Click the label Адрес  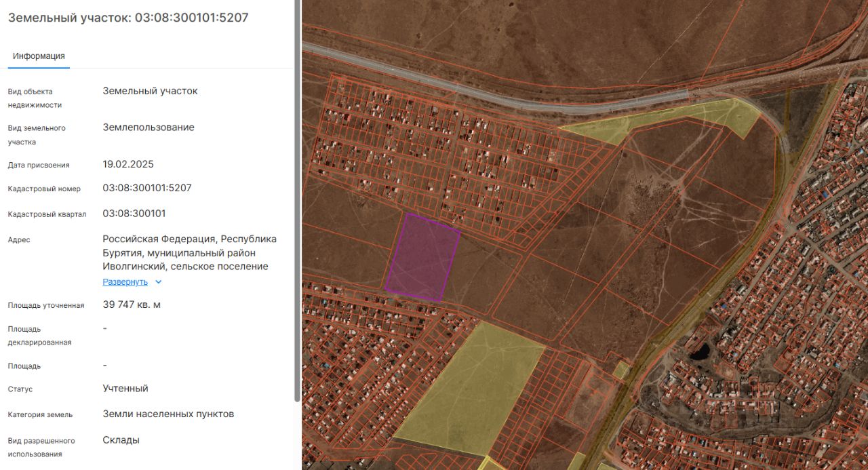tap(19, 239)
